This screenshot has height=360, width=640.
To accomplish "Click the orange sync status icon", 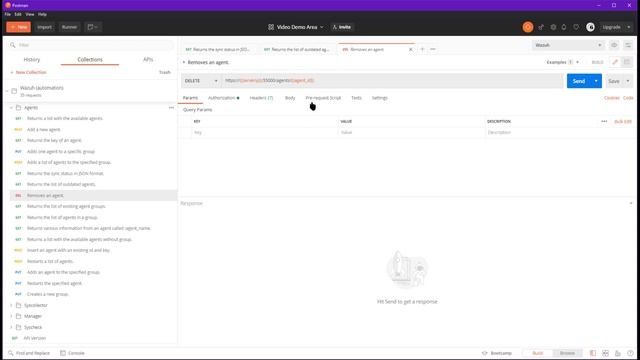I will (527, 27).
